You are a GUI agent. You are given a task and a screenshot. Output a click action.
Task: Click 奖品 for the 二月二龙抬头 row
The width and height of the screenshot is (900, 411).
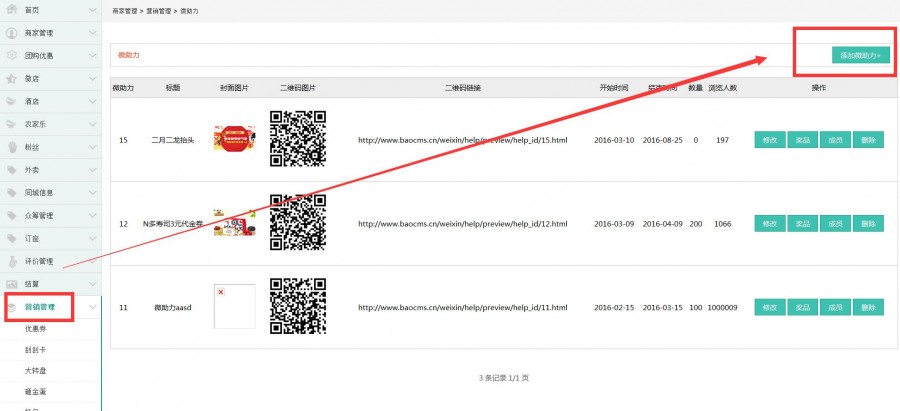click(802, 139)
